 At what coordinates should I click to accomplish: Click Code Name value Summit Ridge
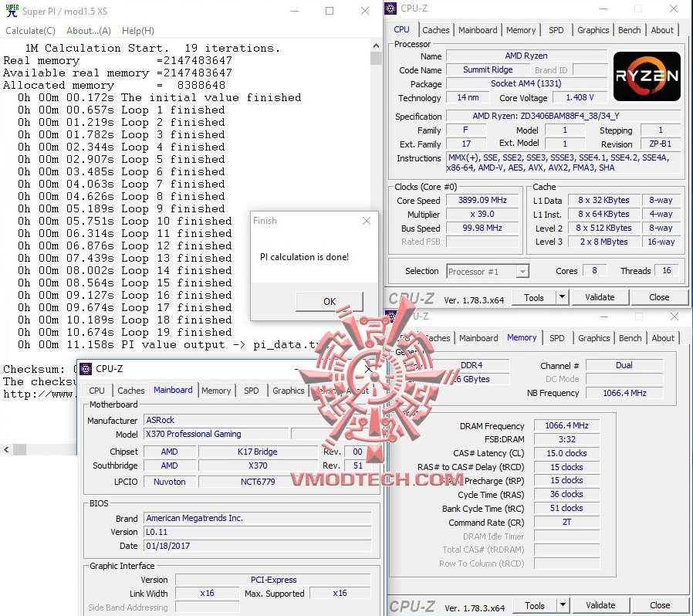[488, 69]
